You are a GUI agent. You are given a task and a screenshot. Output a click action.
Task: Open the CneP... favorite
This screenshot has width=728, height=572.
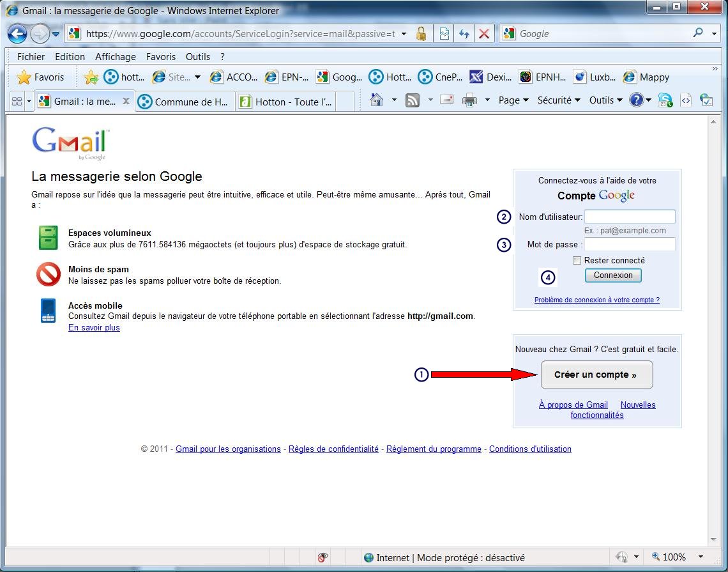[x=440, y=77]
